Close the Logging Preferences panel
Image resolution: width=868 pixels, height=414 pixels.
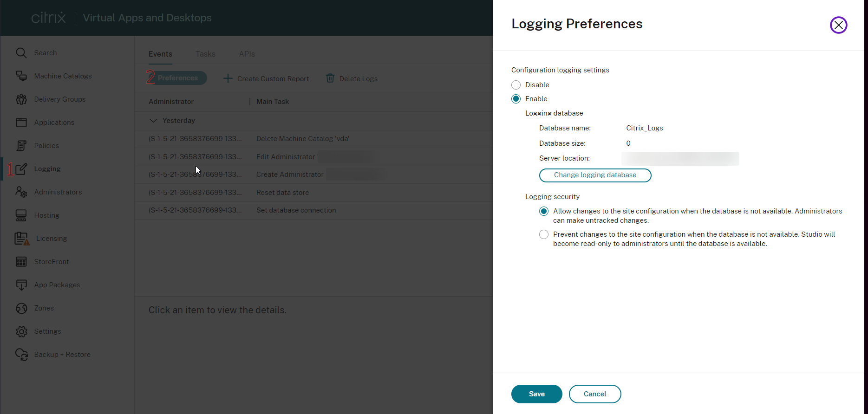[x=838, y=25]
